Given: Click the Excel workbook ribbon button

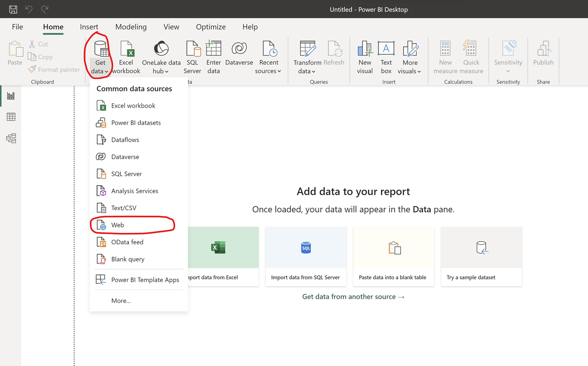Looking at the screenshot, I should coord(126,57).
